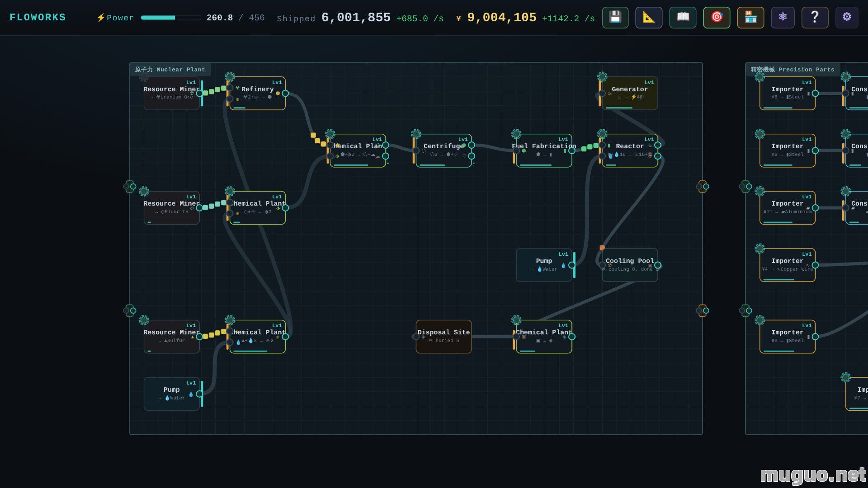Open the settings gear button
The height and width of the screenshot is (488, 868).
pyautogui.click(x=847, y=18)
